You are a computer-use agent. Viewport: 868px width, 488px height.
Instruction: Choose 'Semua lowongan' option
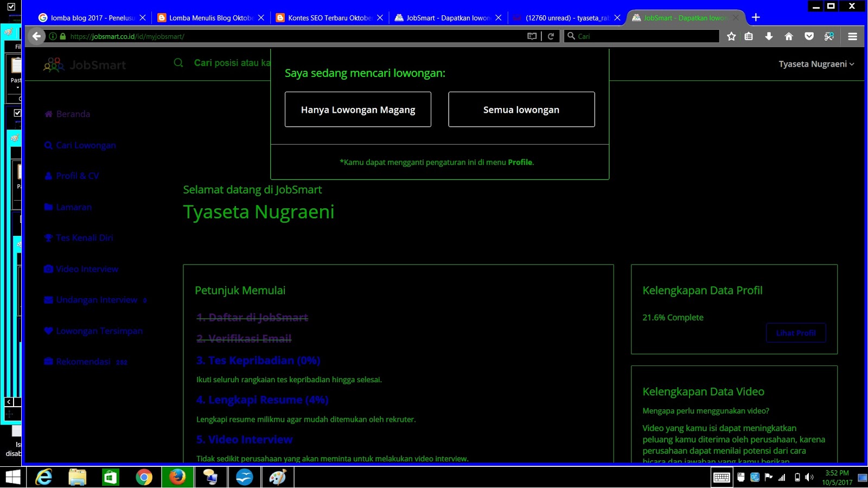(521, 110)
